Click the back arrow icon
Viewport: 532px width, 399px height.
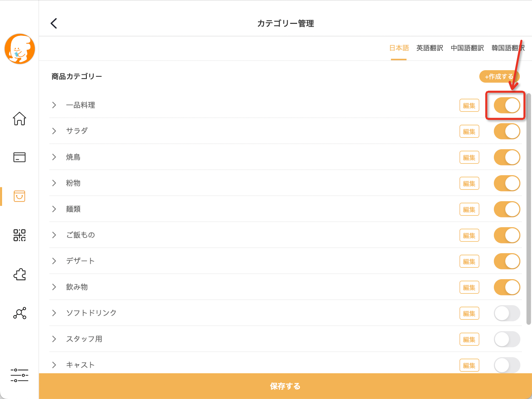coord(54,23)
